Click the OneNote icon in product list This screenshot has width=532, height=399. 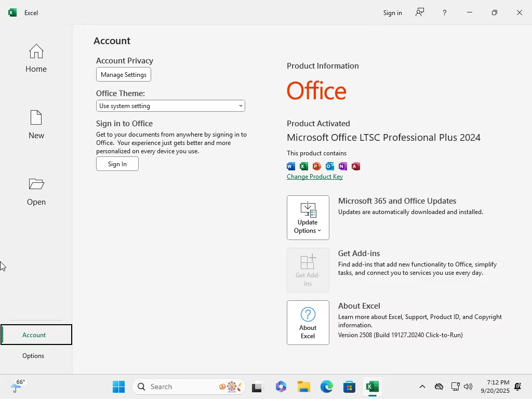point(343,166)
